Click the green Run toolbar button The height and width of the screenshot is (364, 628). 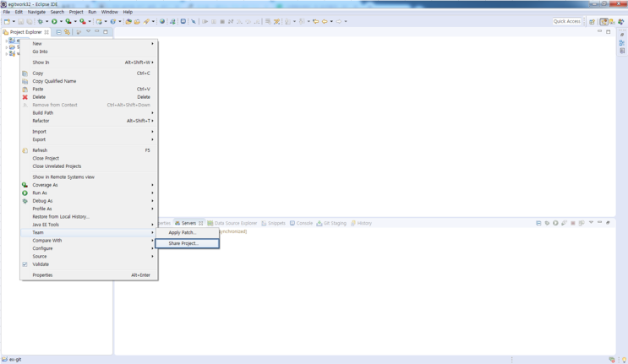[54, 22]
